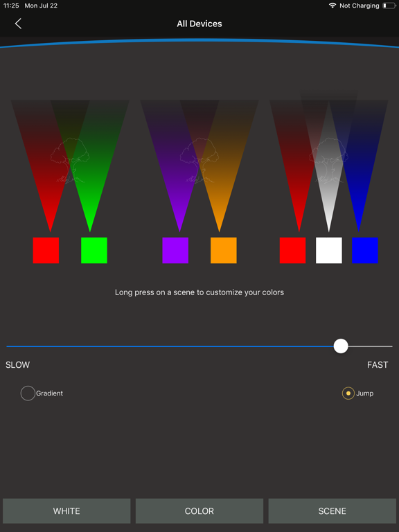Tap the battery indicator icon
The width and height of the screenshot is (399, 532).
click(389, 6)
